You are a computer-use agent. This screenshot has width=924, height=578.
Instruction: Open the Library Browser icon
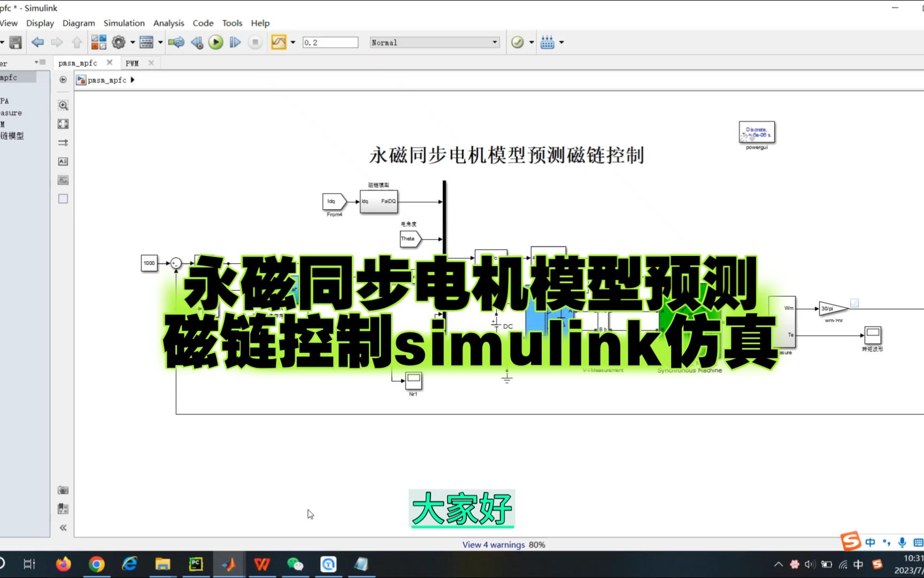pos(99,42)
